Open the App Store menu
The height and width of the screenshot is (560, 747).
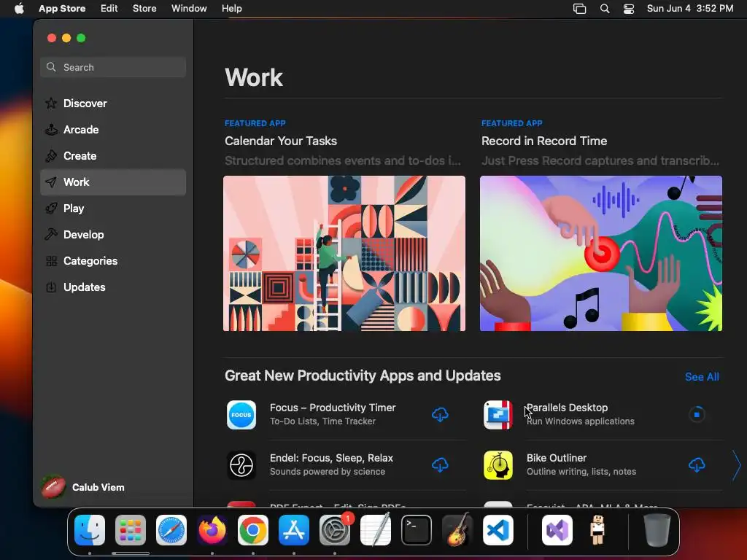pos(62,8)
